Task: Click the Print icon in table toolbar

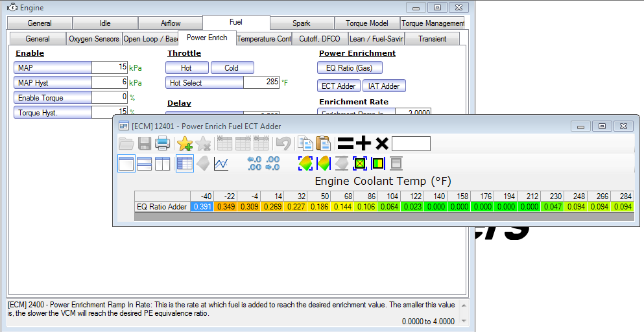Action: 162,144
